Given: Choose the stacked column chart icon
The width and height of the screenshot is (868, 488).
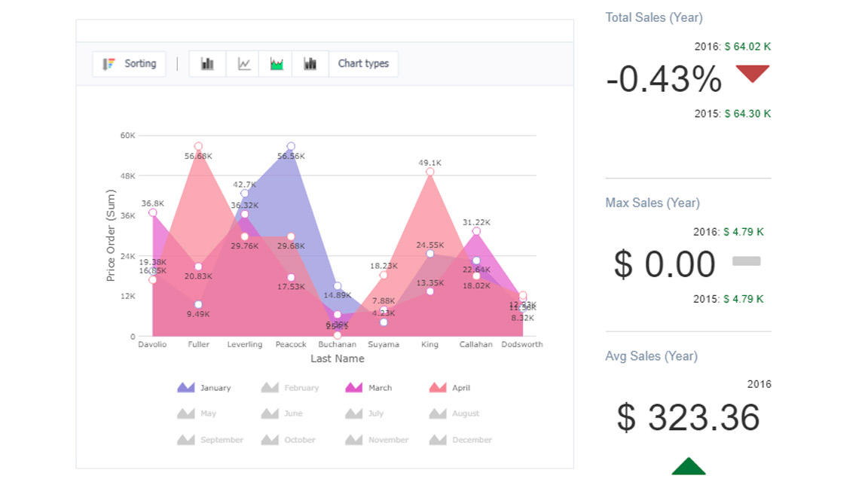Looking at the screenshot, I should click(x=310, y=64).
